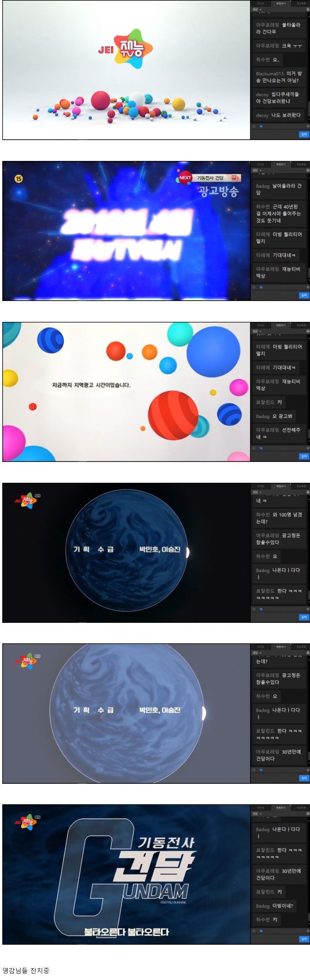Select the 채팅하기 tab beside the JEI logo screenshot
The width and height of the screenshot is (310, 980).
pyautogui.click(x=281, y=3)
